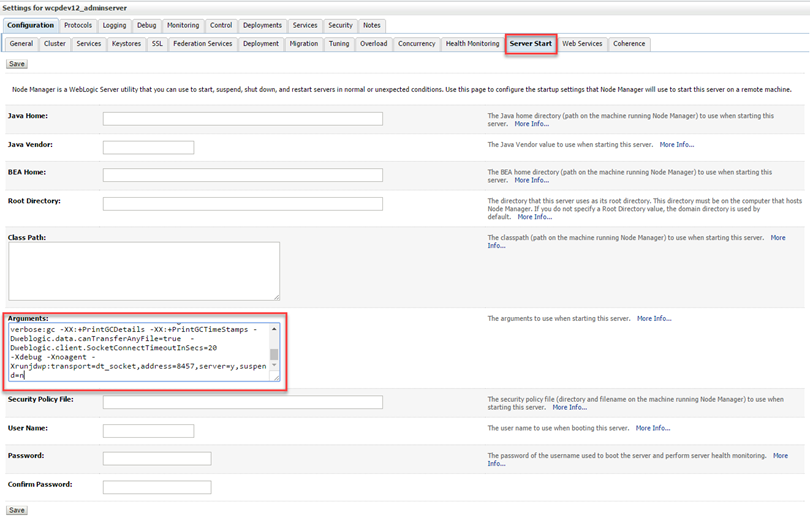The image size is (810, 529).
Task: Focus the Java Home input field
Action: [x=243, y=119]
